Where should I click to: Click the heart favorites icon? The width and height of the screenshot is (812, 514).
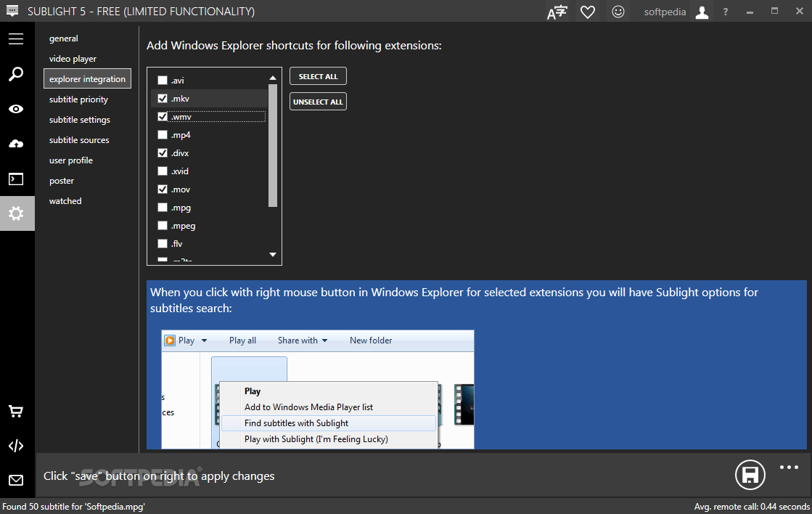(588, 12)
